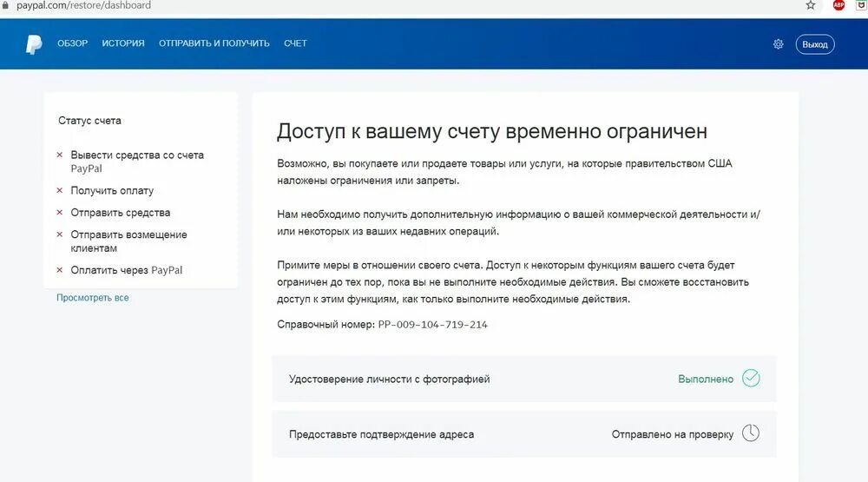Image resolution: width=868 pixels, height=482 pixels.
Task: Follow the Просмотреть все link
Action: (93, 298)
